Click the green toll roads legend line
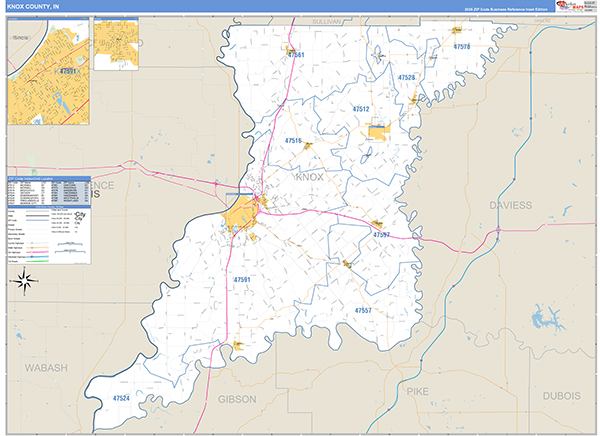This screenshot has height=436, width=600. pyautogui.click(x=38, y=261)
